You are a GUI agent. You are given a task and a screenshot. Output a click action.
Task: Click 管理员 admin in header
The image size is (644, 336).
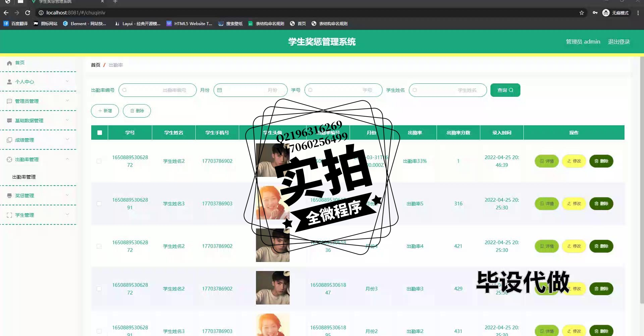583,42
